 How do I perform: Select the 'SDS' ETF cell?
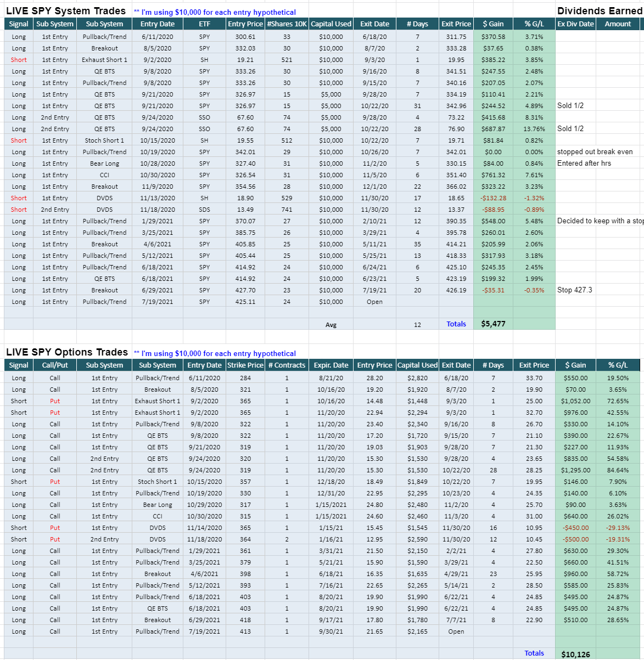[204, 210]
